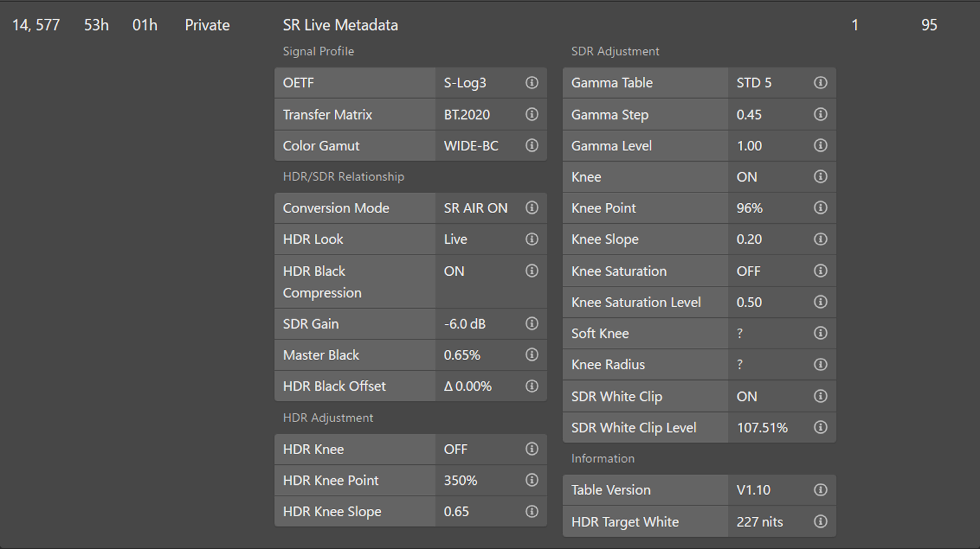Click info icon for SDR White Clip ON

coord(820,396)
